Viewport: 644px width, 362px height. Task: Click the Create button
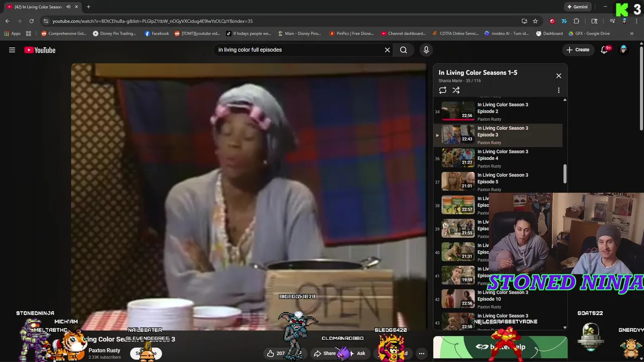(578, 50)
